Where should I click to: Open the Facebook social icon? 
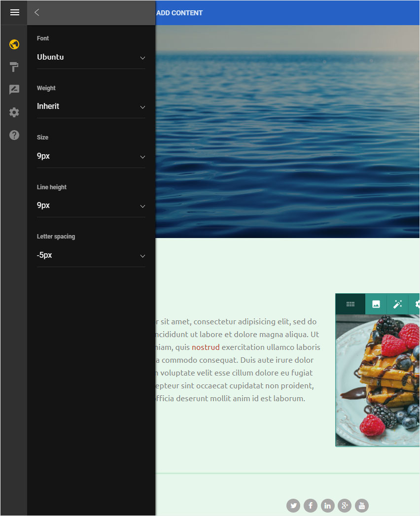pyautogui.click(x=311, y=506)
